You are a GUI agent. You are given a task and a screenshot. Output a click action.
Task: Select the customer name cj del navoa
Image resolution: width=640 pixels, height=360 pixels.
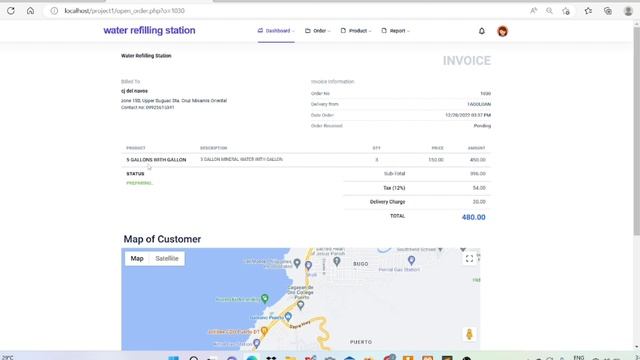point(134,91)
